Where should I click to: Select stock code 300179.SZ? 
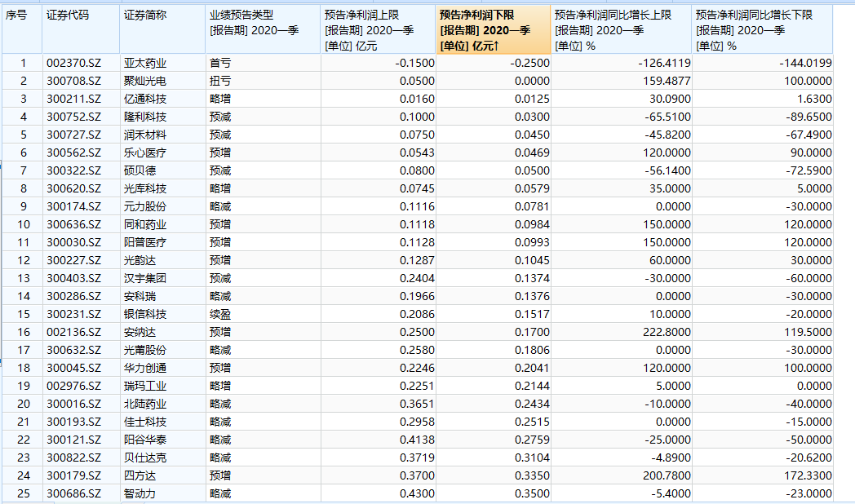73,476
